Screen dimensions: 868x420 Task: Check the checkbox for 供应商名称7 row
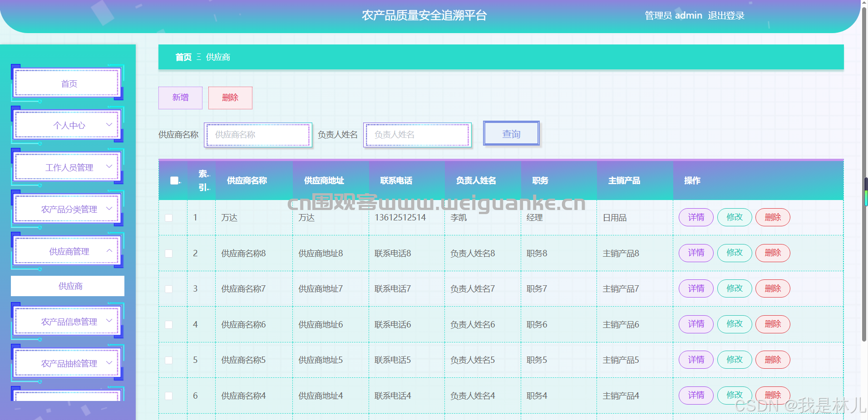coord(168,289)
